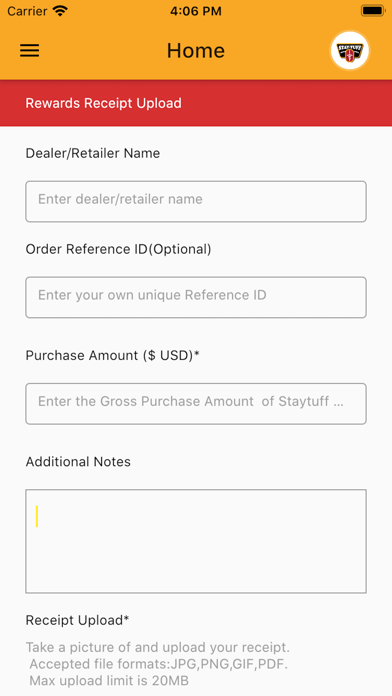The height and width of the screenshot is (696, 392).
Task: Focus the unique Reference ID field
Action: click(196, 297)
